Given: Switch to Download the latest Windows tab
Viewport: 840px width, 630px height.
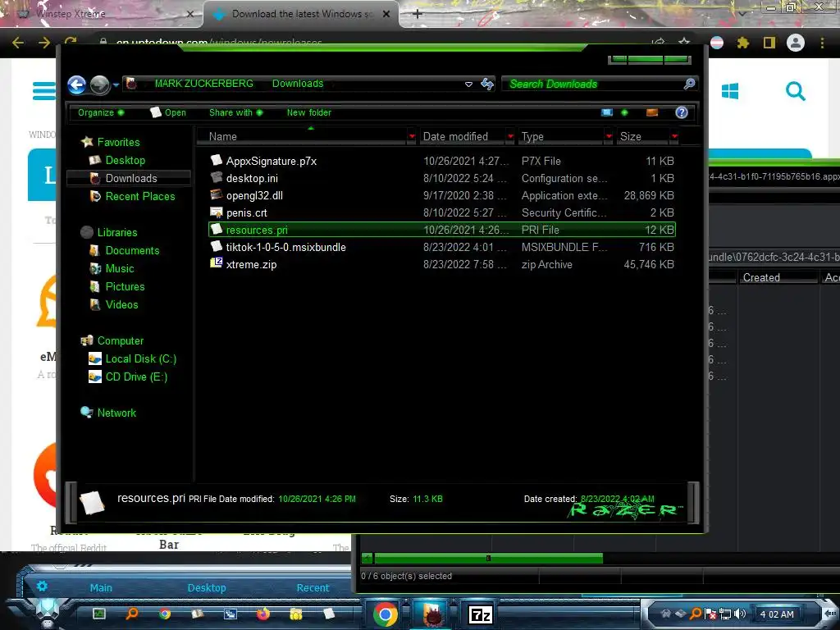Looking at the screenshot, I should [x=301, y=14].
